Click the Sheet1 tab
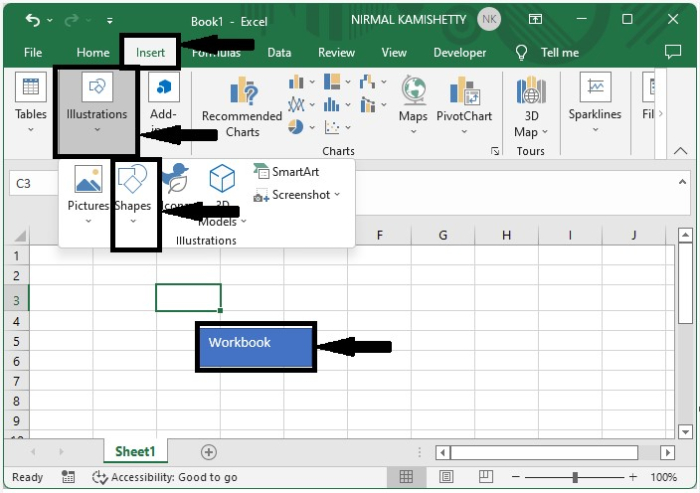 point(135,451)
